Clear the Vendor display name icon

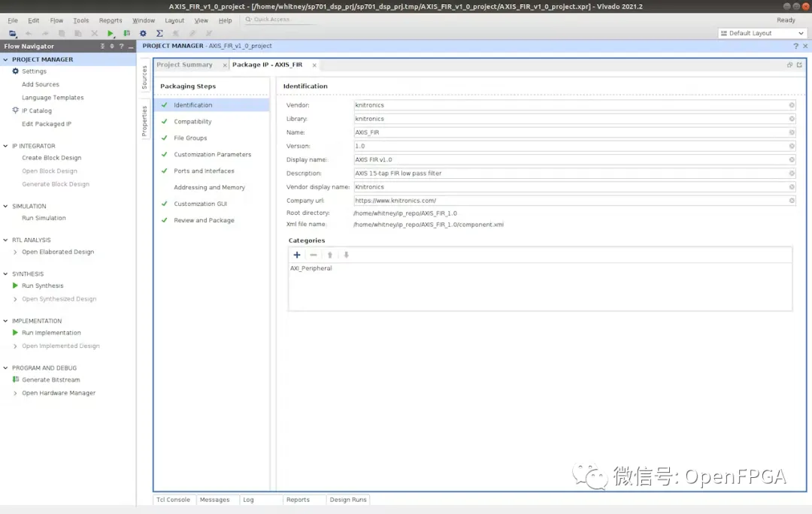[x=792, y=187]
